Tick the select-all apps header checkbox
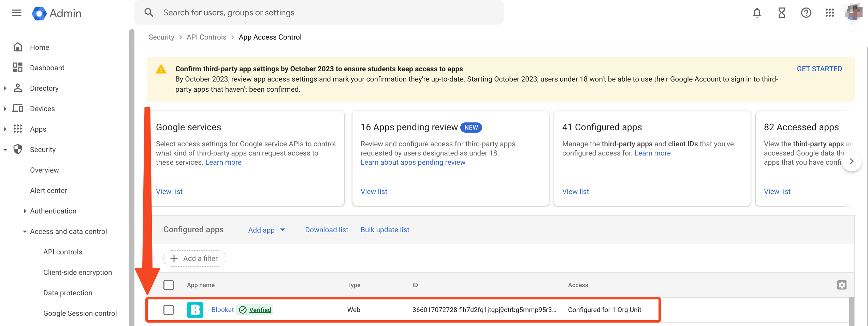Image resolution: width=868 pixels, height=326 pixels. tap(169, 285)
